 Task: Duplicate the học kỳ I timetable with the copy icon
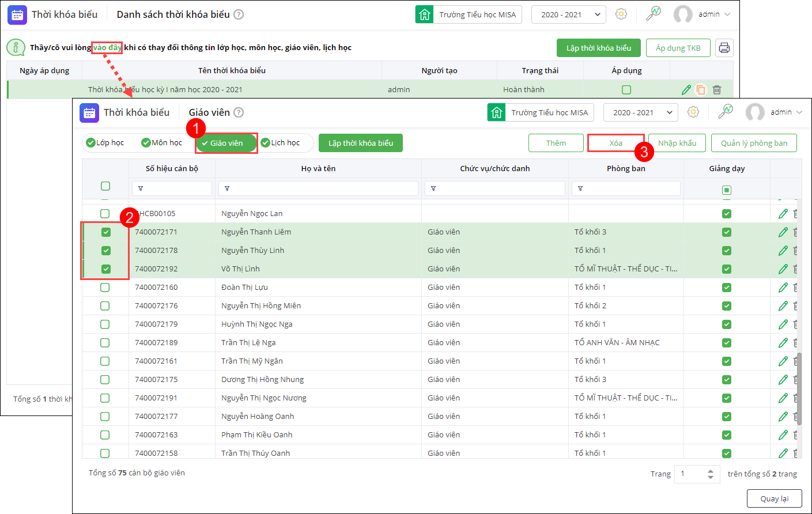point(701,89)
